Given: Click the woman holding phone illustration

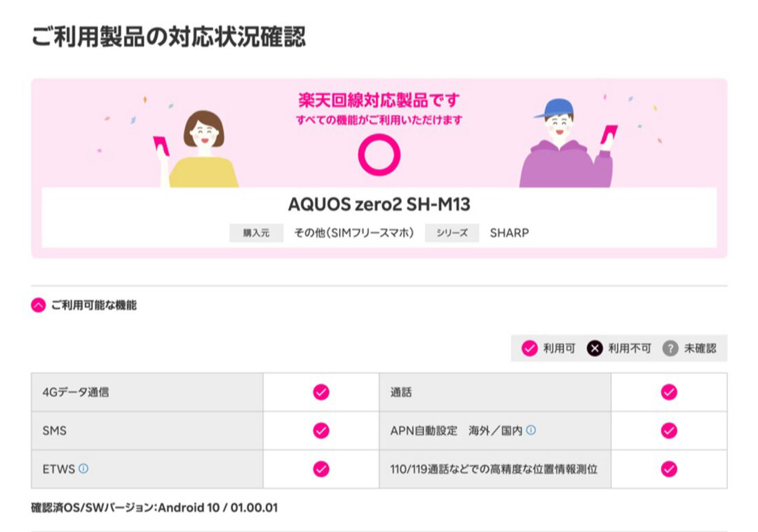Looking at the screenshot, I should pyautogui.click(x=195, y=149).
